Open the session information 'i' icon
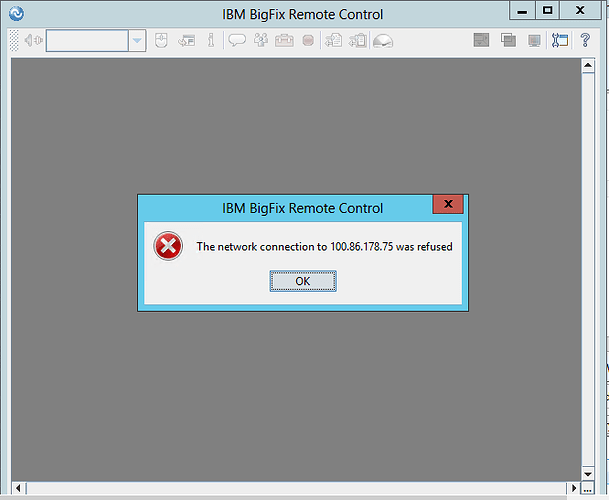The height and width of the screenshot is (500, 609). coord(211,40)
